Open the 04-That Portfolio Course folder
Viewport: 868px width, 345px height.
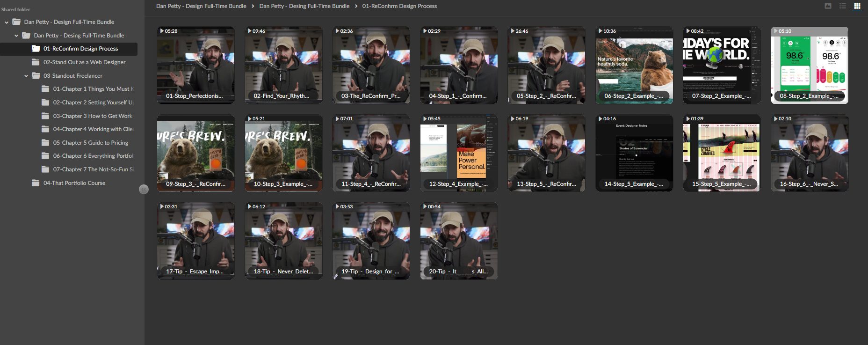pyautogui.click(x=74, y=183)
